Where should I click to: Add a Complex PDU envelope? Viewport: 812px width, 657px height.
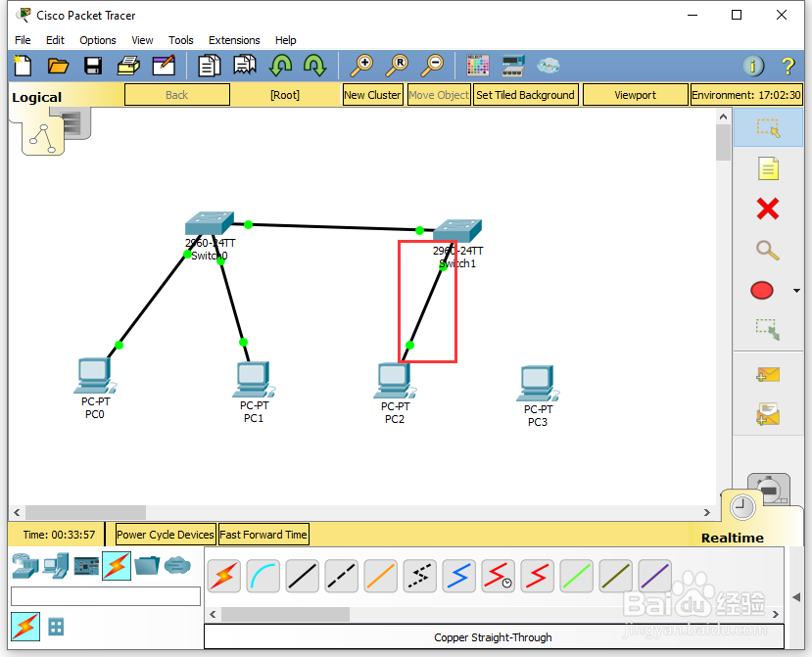(768, 414)
